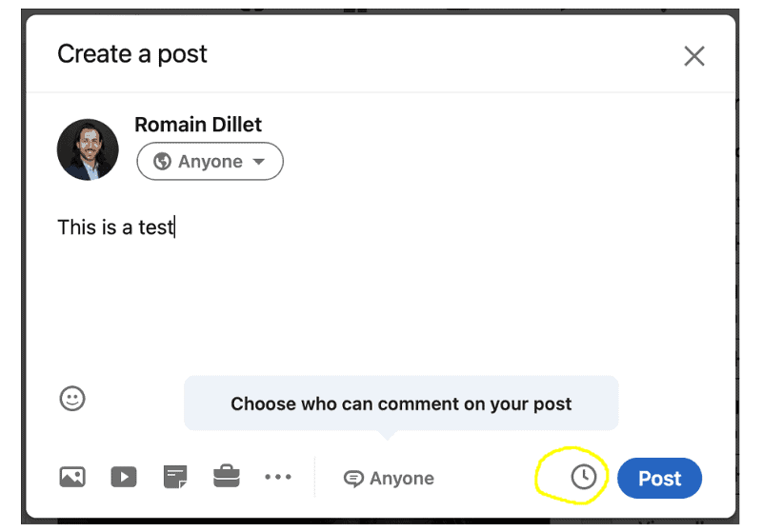The width and height of the screenshot is (762, 532).
Task: Click the globe icon in visibility pill
Action: click(x=162, y=161)
